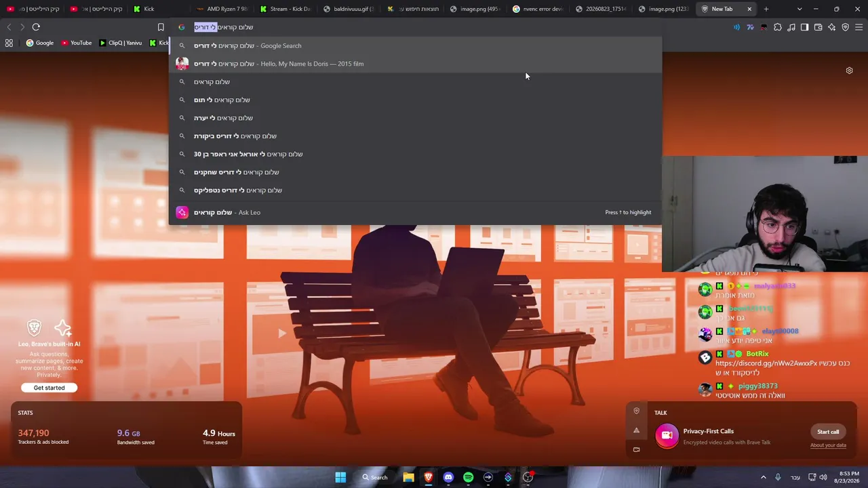
Task: Open the Brave main menu hamburger
Action: pos(859,27)
